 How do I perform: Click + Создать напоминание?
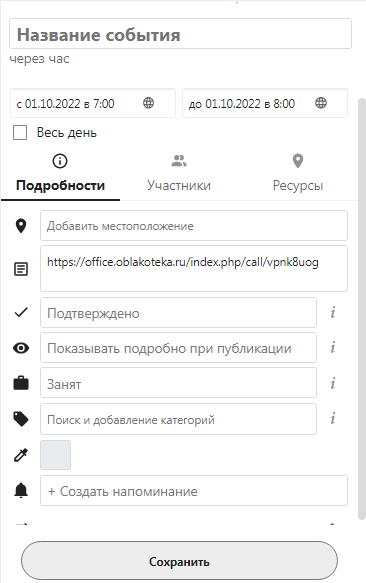[x=194, y=491]
